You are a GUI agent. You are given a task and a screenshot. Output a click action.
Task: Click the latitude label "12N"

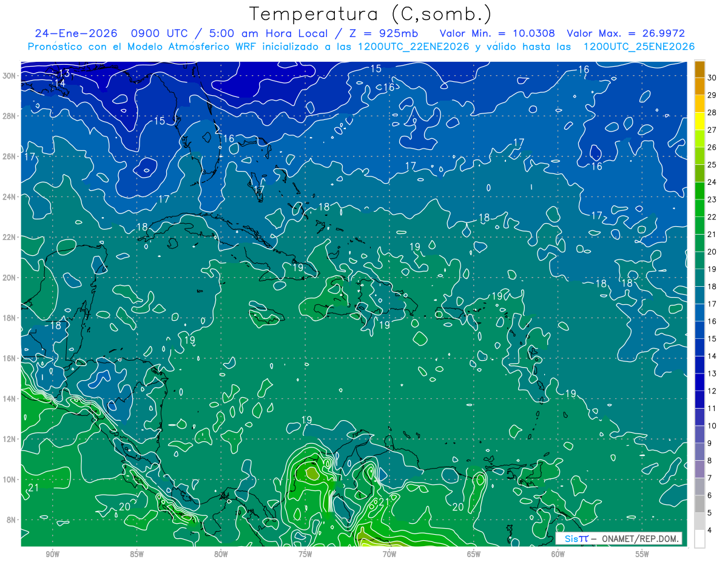coord(9,439)
